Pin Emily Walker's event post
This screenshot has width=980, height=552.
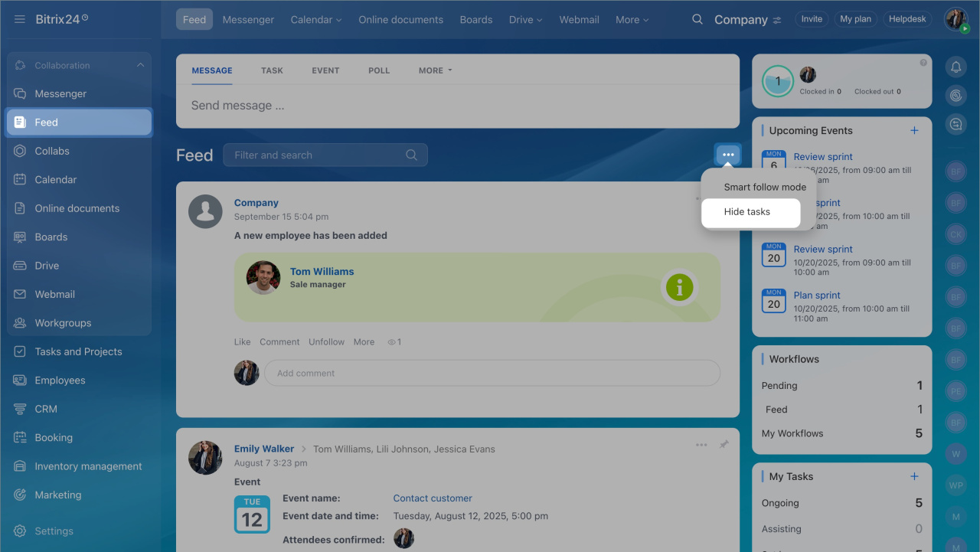pos(724,445)
